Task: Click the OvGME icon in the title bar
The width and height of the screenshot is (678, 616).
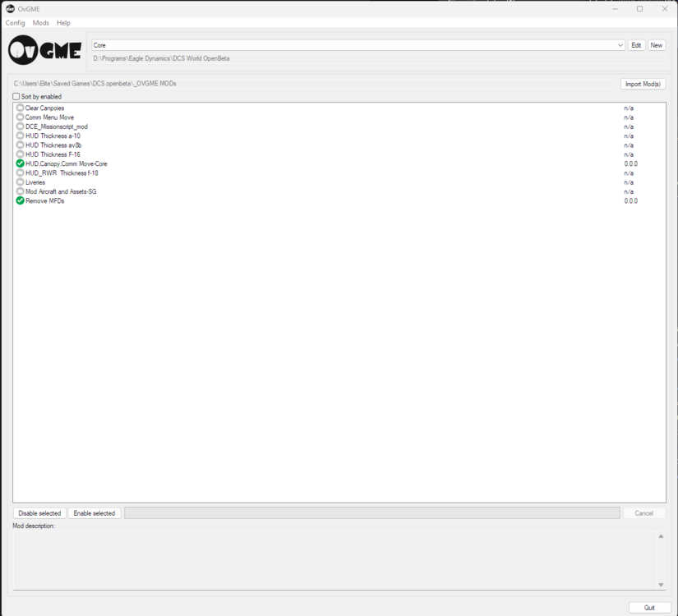Action: click(x=9, y=8)
